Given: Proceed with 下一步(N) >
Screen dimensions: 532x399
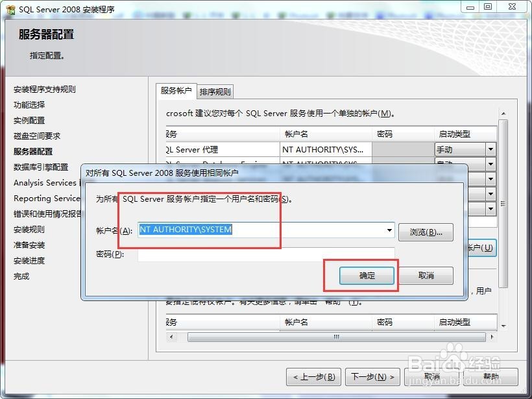Looking at the screenshot, I should (372, 377).
